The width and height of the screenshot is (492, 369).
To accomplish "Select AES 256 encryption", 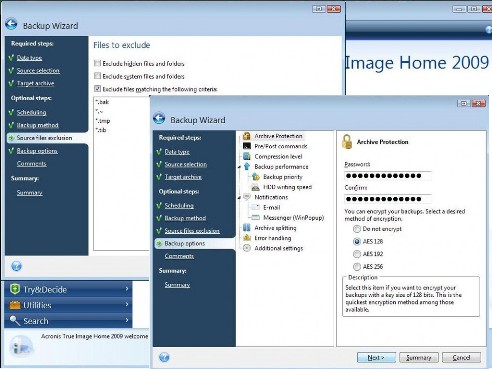I will (357, 267).
